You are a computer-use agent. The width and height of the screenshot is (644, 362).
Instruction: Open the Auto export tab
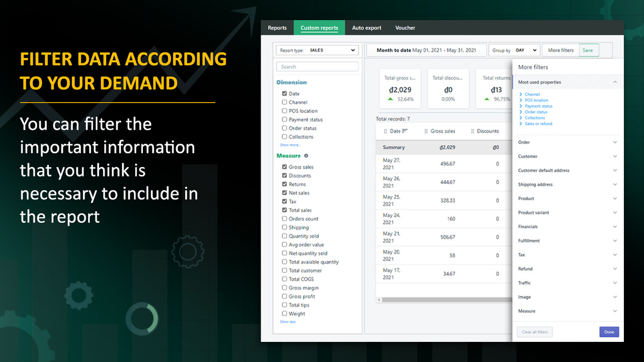(x=366, y=28)
